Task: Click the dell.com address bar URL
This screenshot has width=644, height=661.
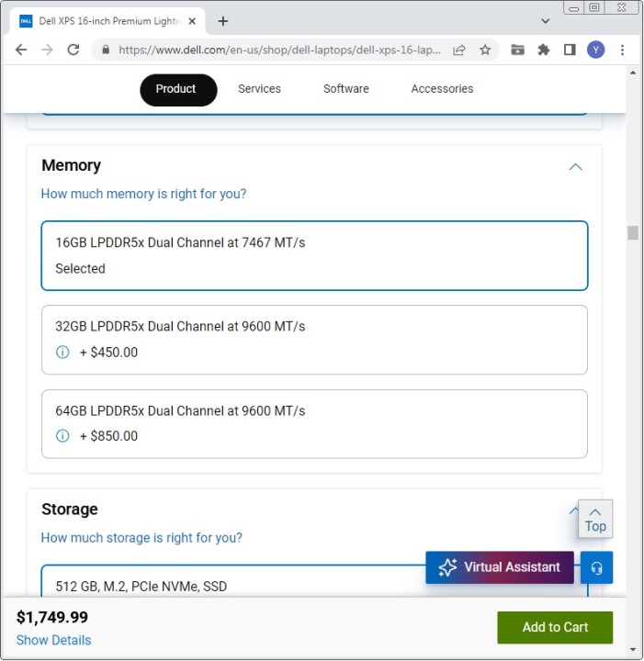Action: [279, 50]
